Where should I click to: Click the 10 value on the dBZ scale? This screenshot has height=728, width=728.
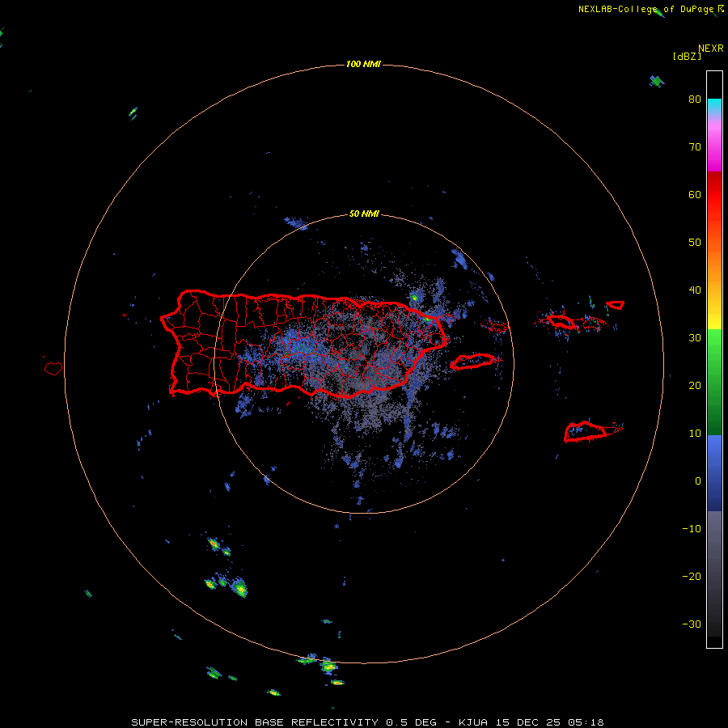tap(695, 434)
